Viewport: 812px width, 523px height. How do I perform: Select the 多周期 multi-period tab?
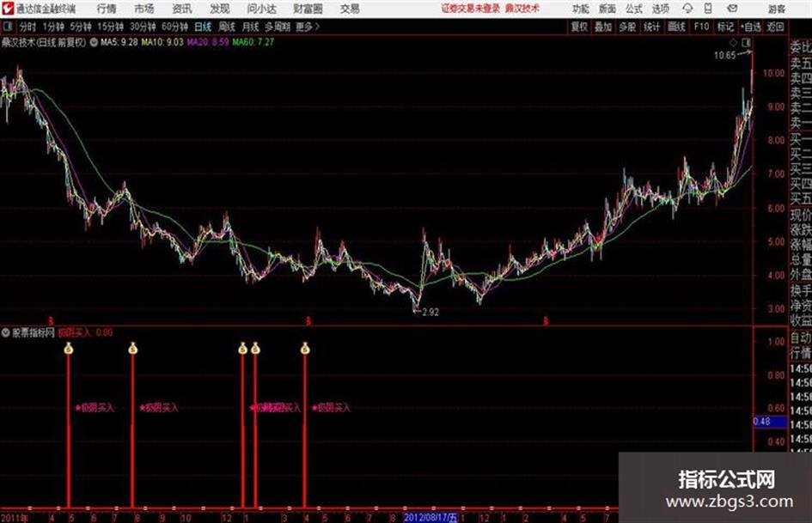pos(278,27)
